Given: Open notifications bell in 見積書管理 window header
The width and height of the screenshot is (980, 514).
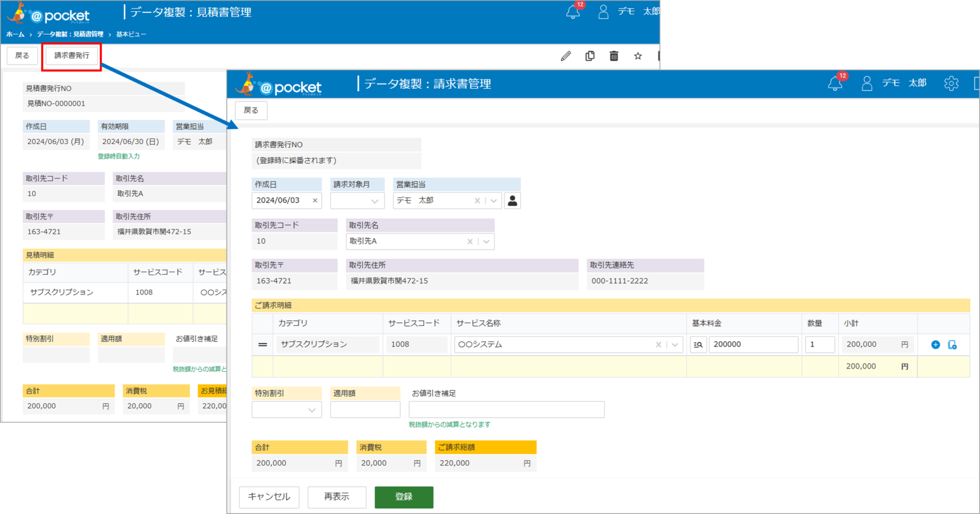Looking at the screenshot, I should pos(573,11).
